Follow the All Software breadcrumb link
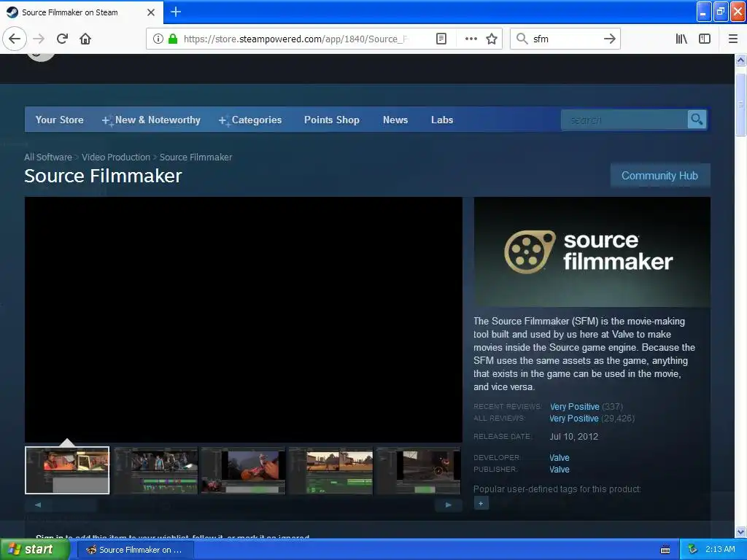747x560 pixels. 48,157
